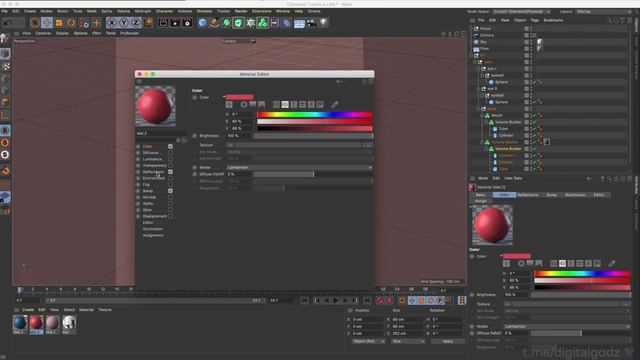Screen dimensions: 640x360
Task: Toggle the X axis lock icon
Action: (x=111, y=23)
